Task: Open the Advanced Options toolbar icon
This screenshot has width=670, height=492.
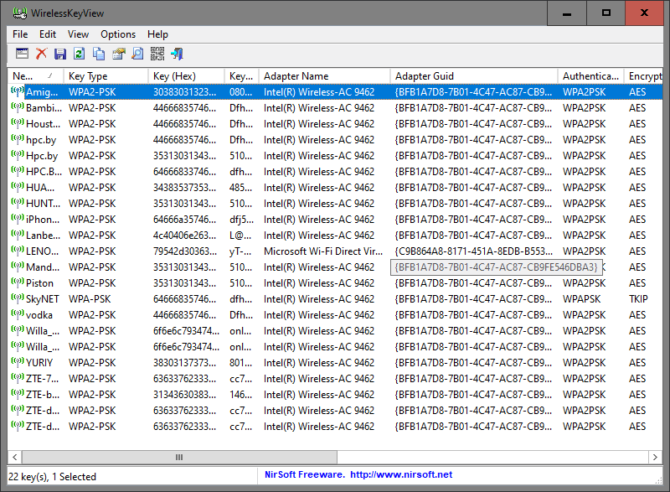Action: point(22,53)
